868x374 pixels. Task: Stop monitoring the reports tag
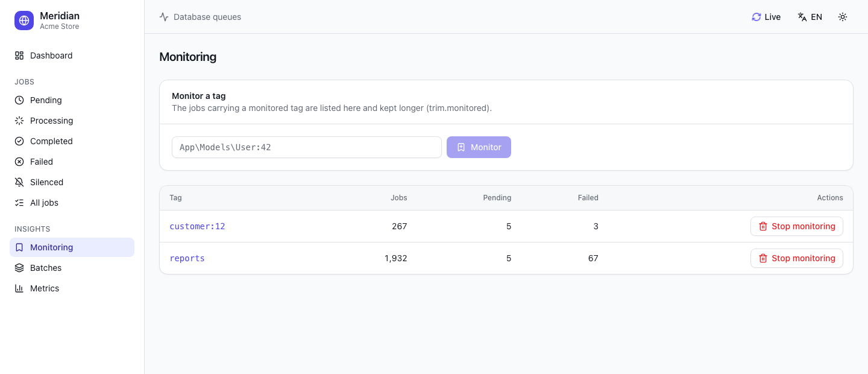[797, 258]
